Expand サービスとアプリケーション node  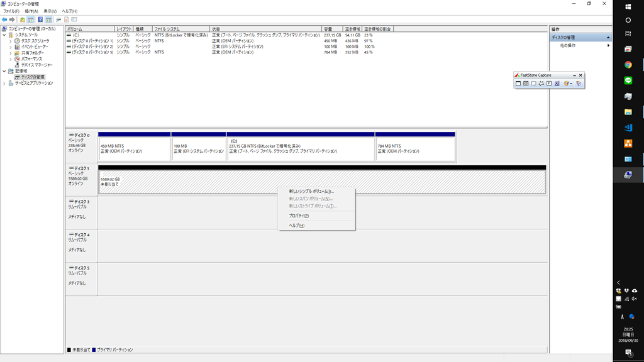tap(4, 84)
